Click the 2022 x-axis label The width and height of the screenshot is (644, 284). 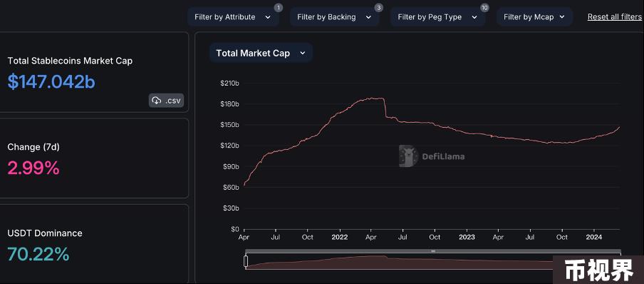click(x=340, y=238)
